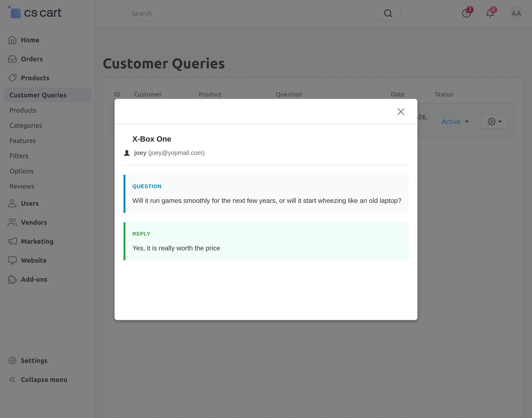The width and height of the screenshot is (532, 418).
Task: Click Collapse menu label
Action: click(44, 379)
